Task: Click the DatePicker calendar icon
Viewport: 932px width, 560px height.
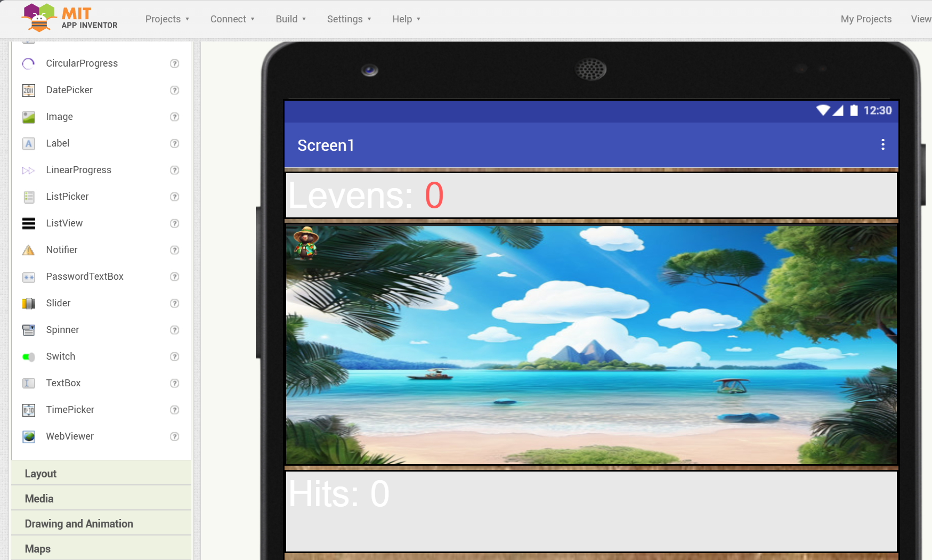Action: [x=29, y=90]
